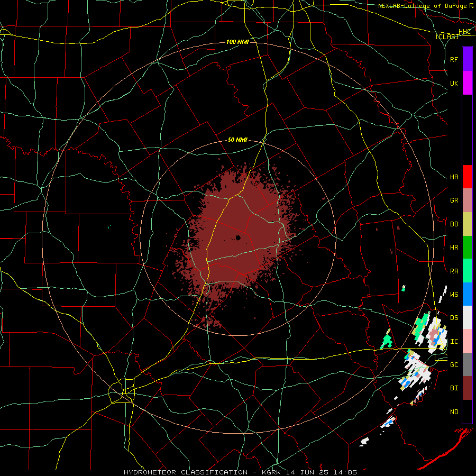
Task: Click the RF purple legend swatch
Action: 467,59
